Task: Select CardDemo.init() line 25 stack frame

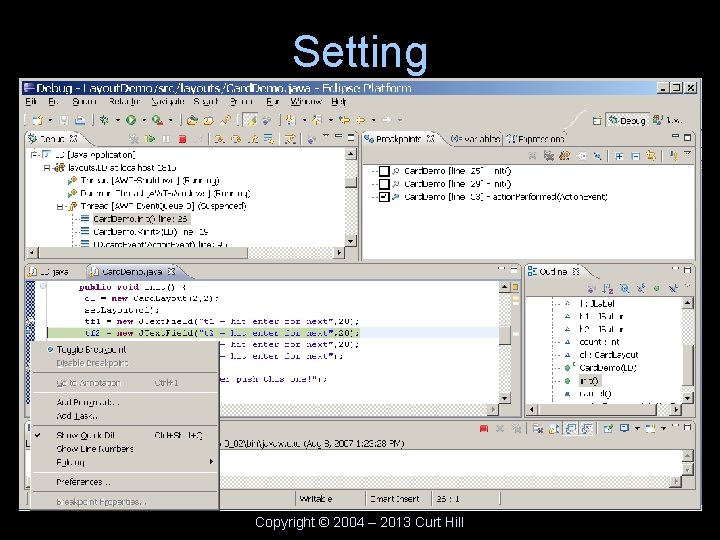Action: point(141,219)
